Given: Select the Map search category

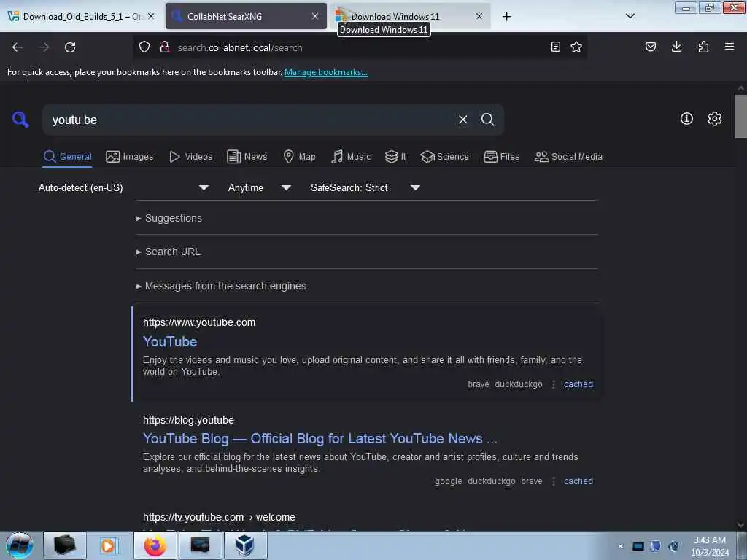Looking at the screenshot, I should click(x=299, y=157).
